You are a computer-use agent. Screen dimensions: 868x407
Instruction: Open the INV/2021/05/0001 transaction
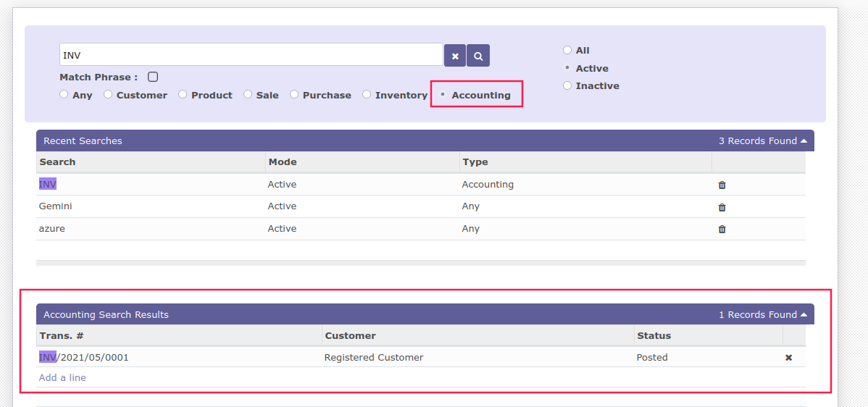pyautogui.click(x=84, y=357)
